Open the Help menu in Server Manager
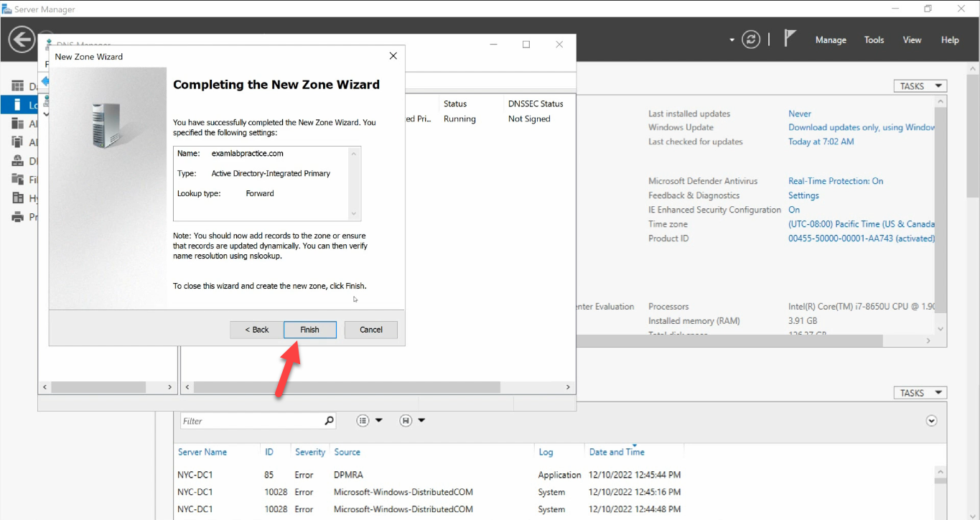The image size is (980, 520). [x=950, y=40]
